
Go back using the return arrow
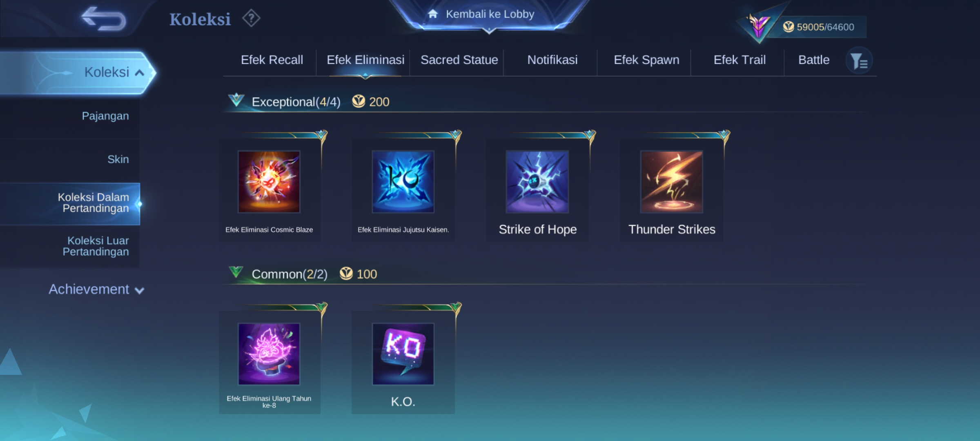click(104, 19)
